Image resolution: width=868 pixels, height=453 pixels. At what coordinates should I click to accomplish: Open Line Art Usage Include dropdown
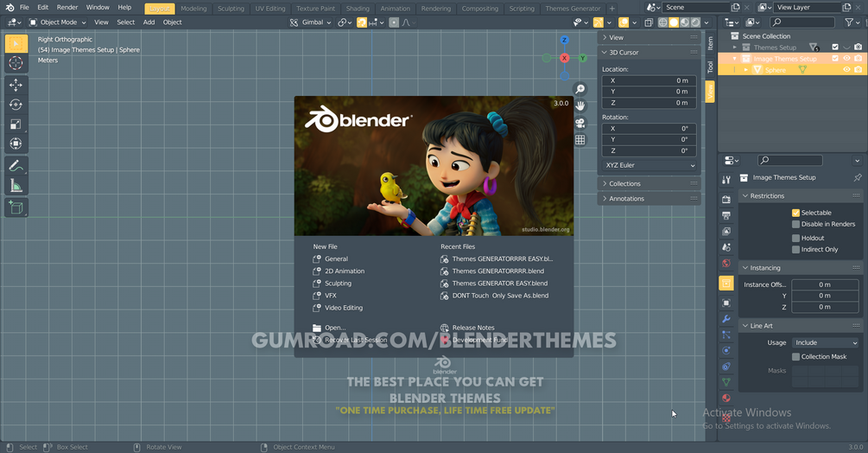[826, 343]
